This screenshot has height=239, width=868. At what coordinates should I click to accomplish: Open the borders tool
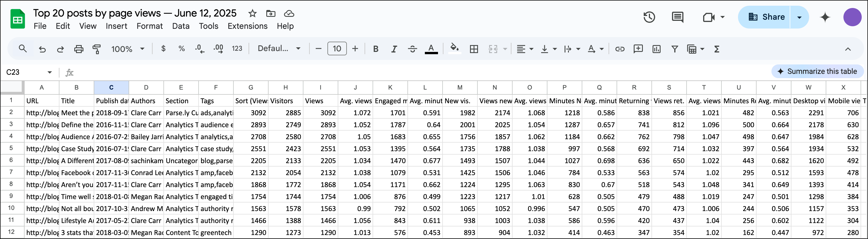[x=474, y=49]
